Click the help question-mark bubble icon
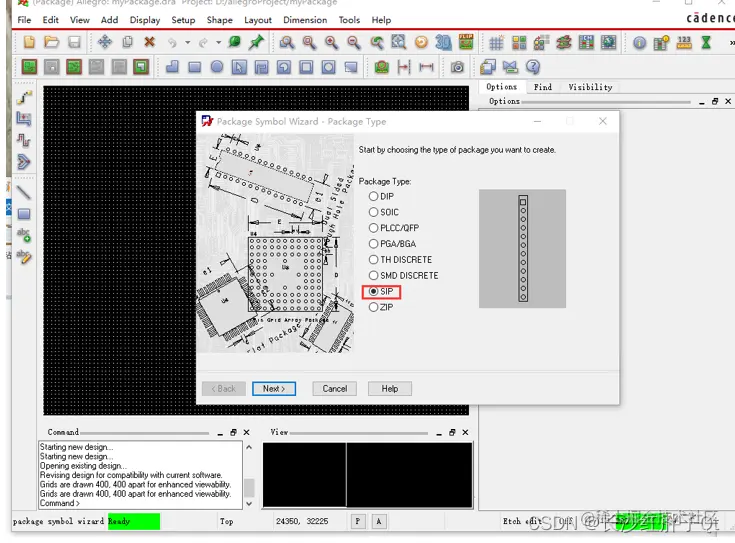735x543 pixels. tap(532, 67)
